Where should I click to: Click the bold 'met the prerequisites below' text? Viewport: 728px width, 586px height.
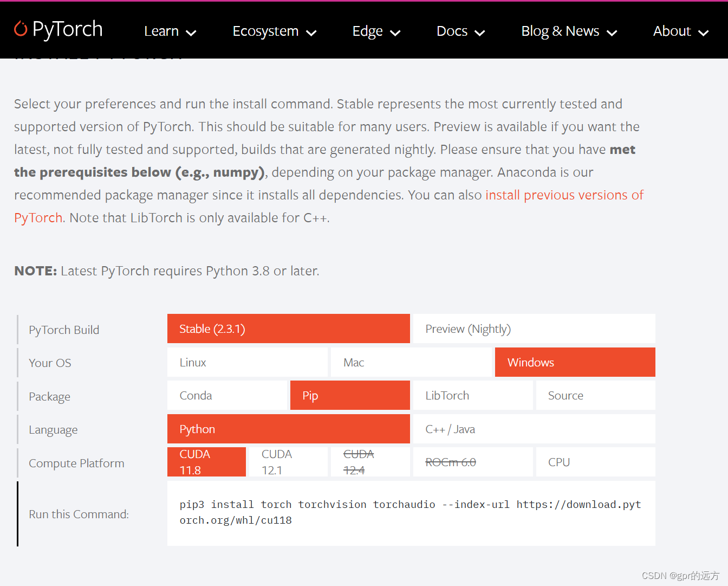[325, 160]
